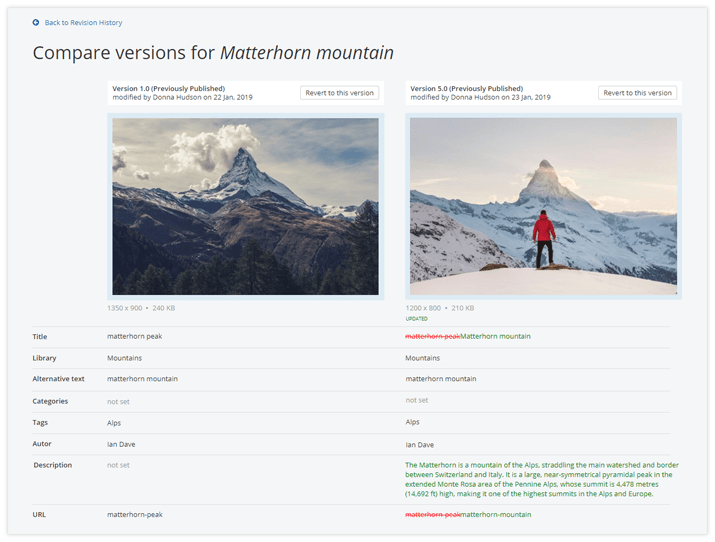Click the 1350 x 900 image dimensions text
715x542 pixels.
(x=127, y=308)
